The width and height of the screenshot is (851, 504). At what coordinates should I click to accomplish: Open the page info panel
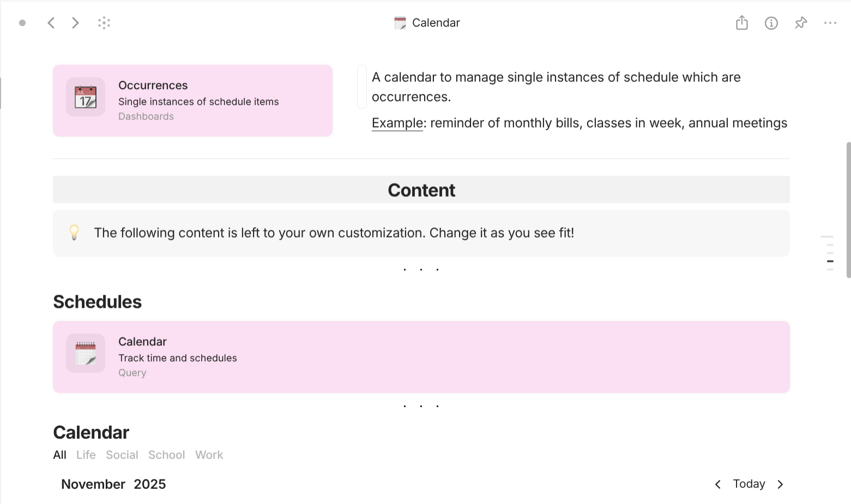coord(771,23)
